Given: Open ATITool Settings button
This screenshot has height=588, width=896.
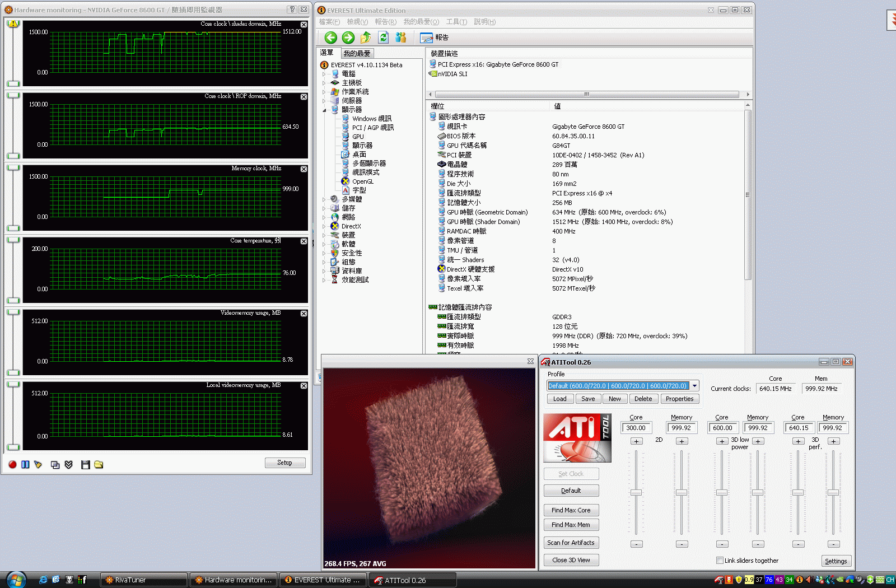Looking at the screenshot, I should click(836, 561).
